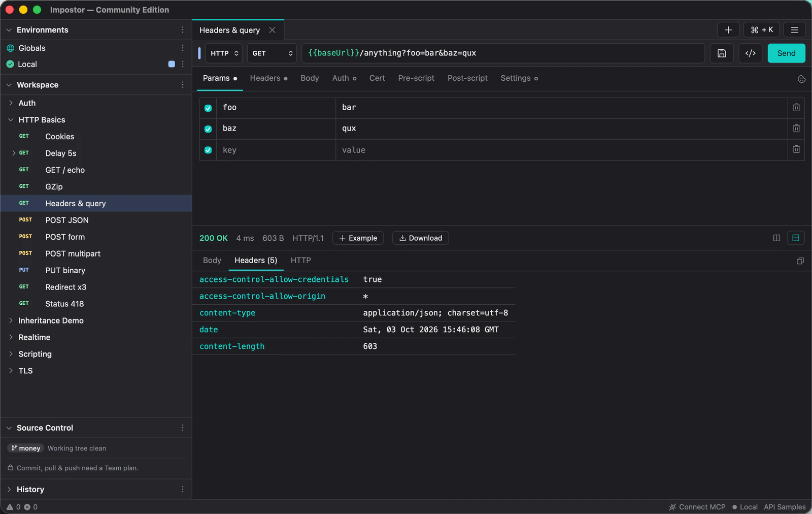Send the request
This screenshot has width=812, height=514.
pos(786,53)
